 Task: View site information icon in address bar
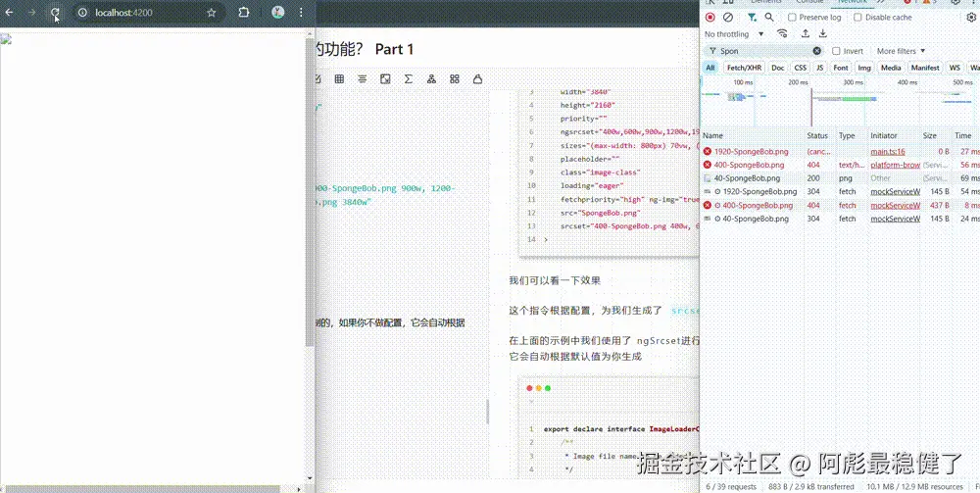[x=82, y=13]
